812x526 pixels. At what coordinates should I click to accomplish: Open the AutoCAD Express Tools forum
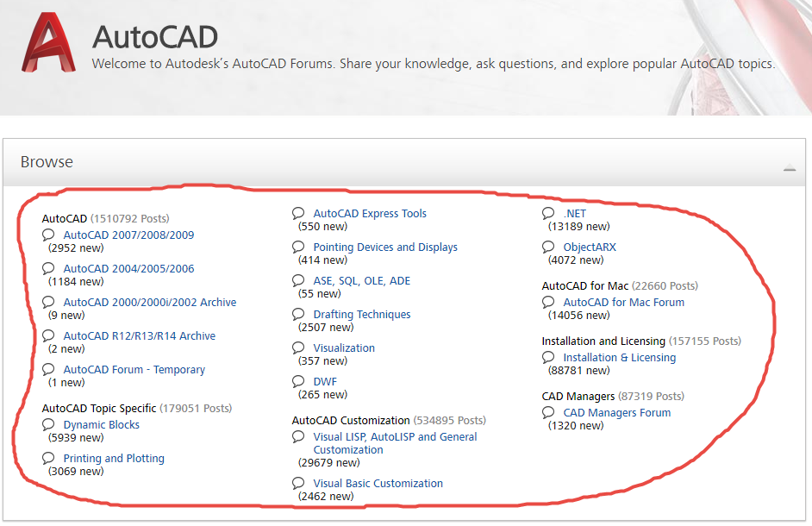(x=370, y=214)
